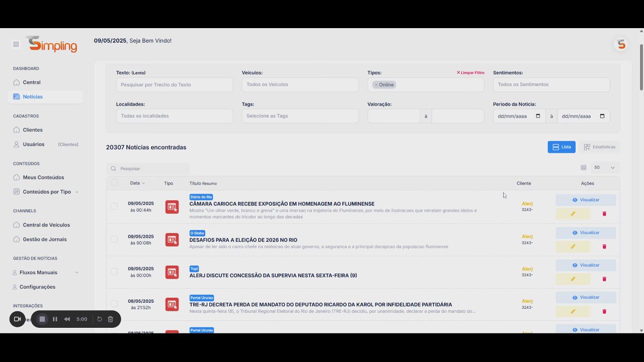Focus the Pesquisar table search field

148,168
